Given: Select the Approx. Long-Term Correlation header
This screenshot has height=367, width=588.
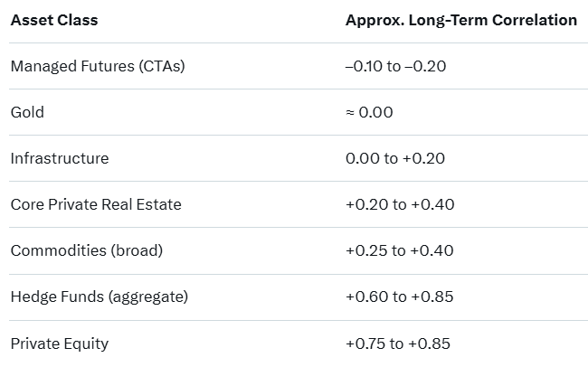Looking at the screenshot, I should 460,20.
